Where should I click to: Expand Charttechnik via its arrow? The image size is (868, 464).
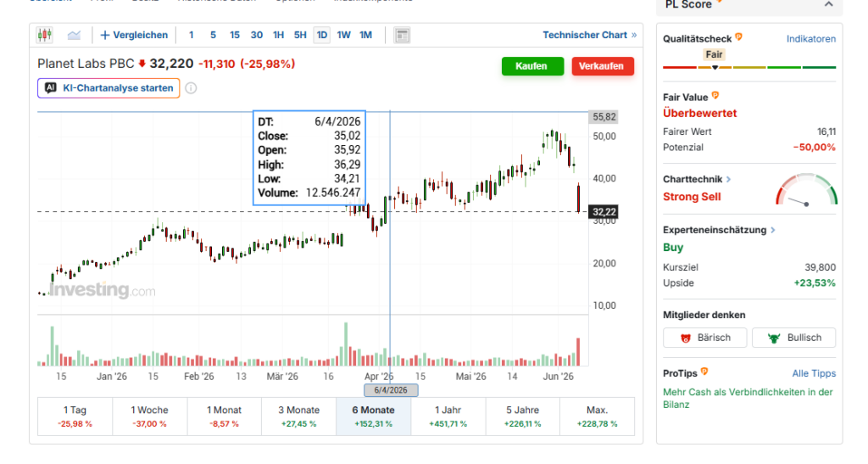coord(728,179)
